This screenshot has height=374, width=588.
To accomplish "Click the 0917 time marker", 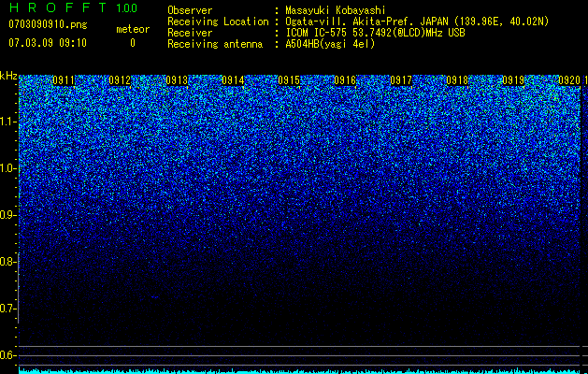I will (x=401, y=80).
